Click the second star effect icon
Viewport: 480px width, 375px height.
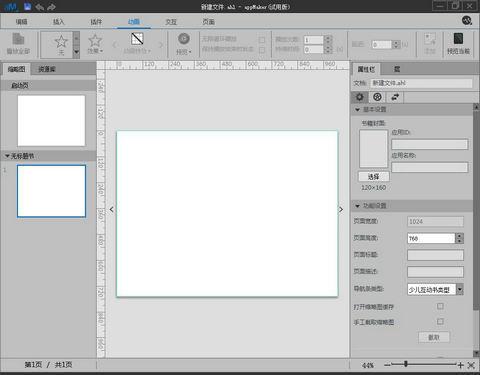[95, 40]
